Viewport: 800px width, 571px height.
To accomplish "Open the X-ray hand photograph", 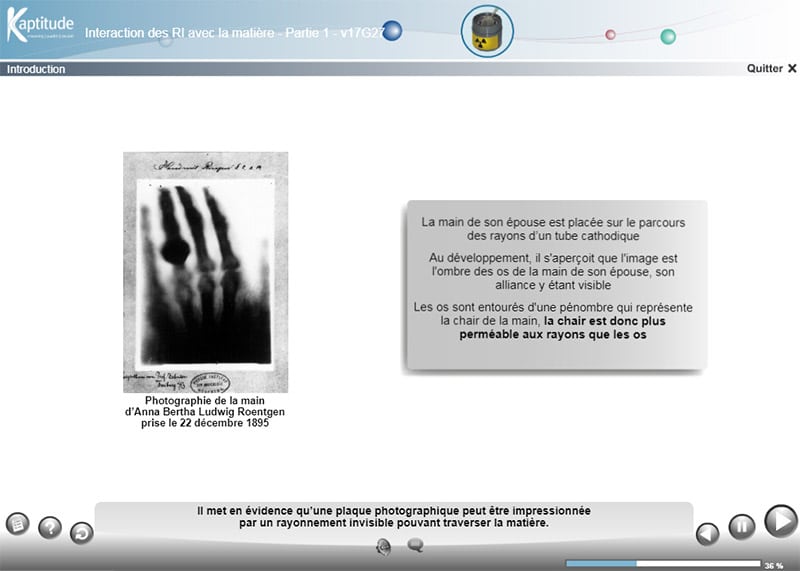I will (205, 272).
